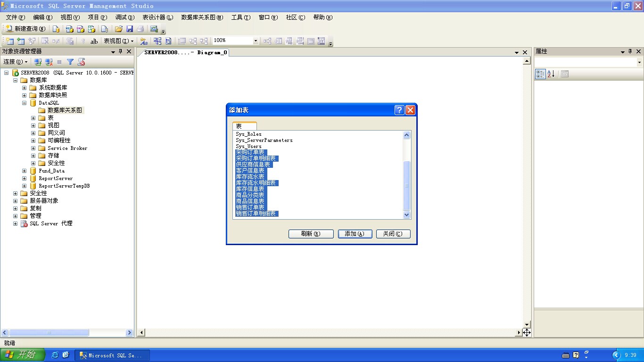644x362 pixels.
Task: Click the SQL Server Compact query icon
Action: click(105, 29)
